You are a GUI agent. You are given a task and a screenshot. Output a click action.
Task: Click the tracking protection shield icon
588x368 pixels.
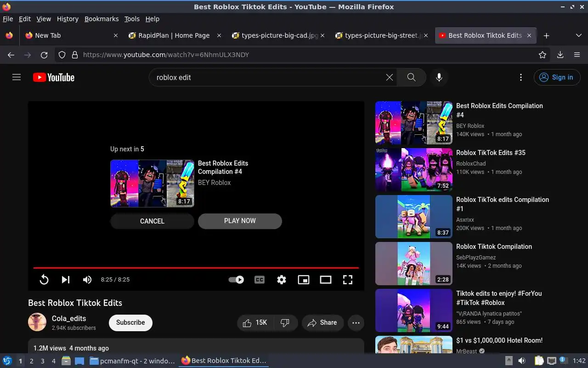tap(62, 55)
